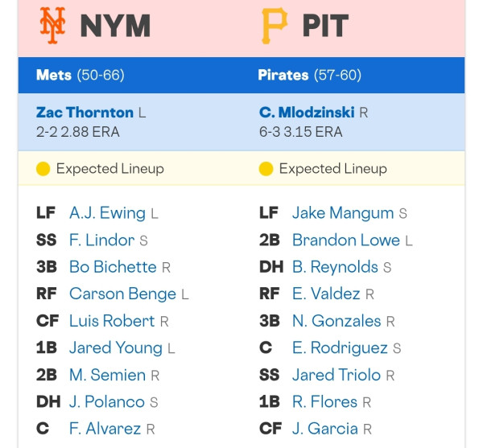Select the PIT team abbreviation

click(325, 27)
